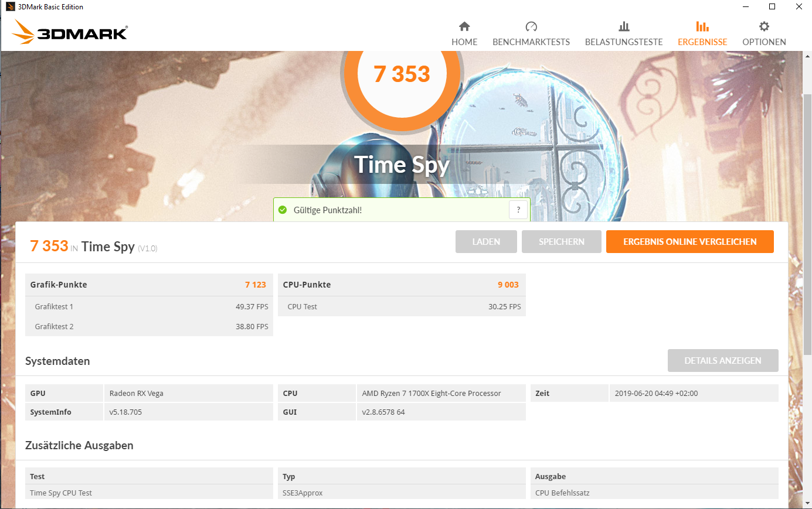The width and height of the screenshot is (812, 509).
Task: Click the scrollbar up arrow
Action: [807, 57]
